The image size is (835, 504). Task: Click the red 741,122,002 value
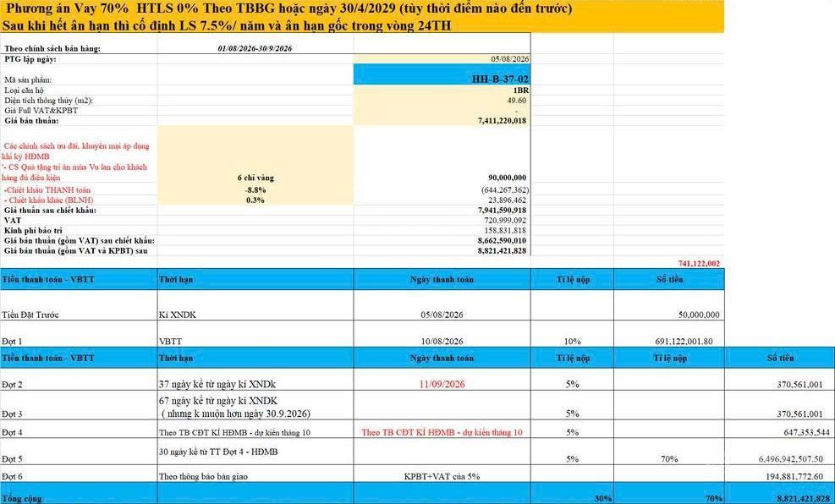699,264
